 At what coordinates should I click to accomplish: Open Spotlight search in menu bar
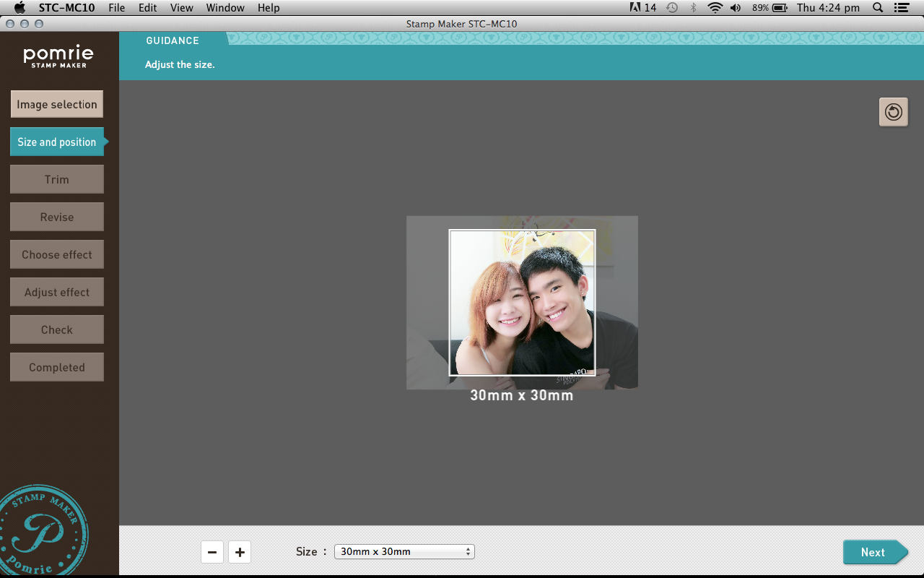coord(878,8)
